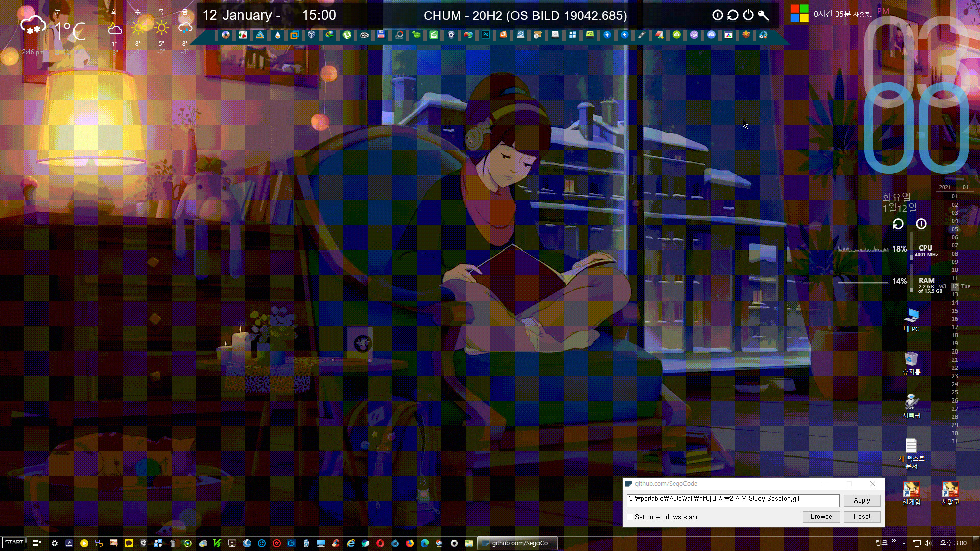Click the green cubes icon in top dock
The height and width of the screenshot is (551, 980).
(416, 35)
